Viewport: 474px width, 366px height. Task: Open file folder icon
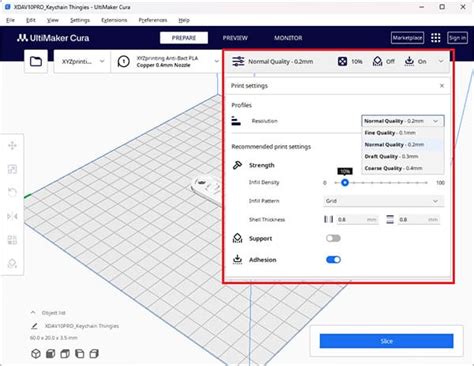tap(36, 62)
